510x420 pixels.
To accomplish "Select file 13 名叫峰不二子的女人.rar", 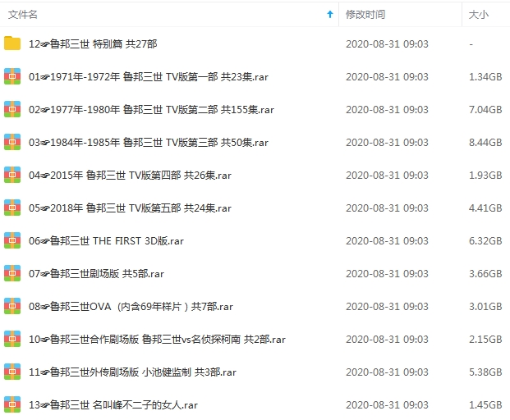I will coord(113,404).
